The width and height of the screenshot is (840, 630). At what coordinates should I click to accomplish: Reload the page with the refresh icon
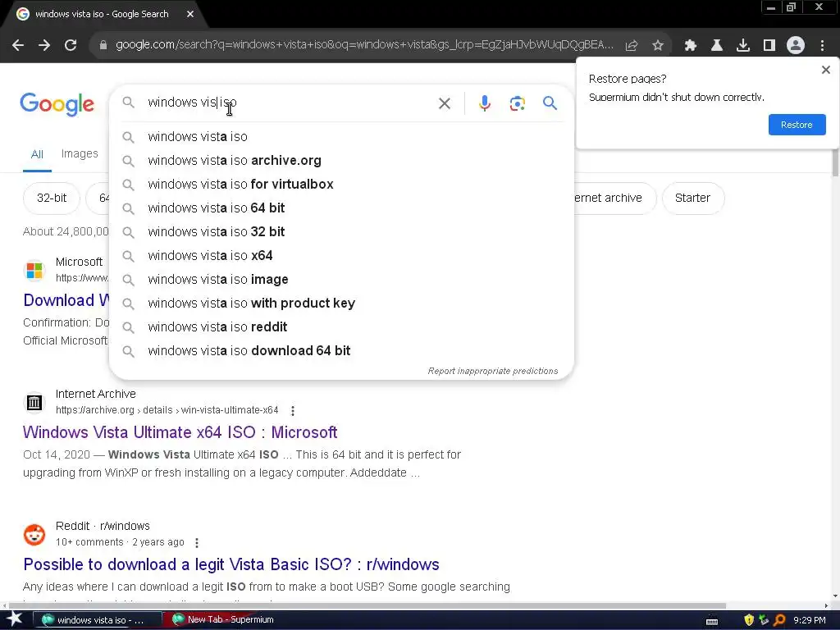pyautogui.click(x=71, y=46)
